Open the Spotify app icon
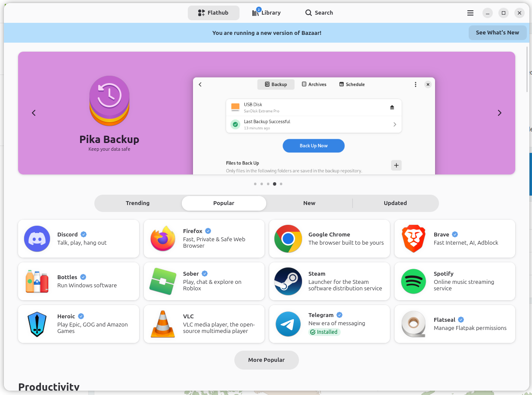Screen dimensions: 532x395 tap(414, 281)
